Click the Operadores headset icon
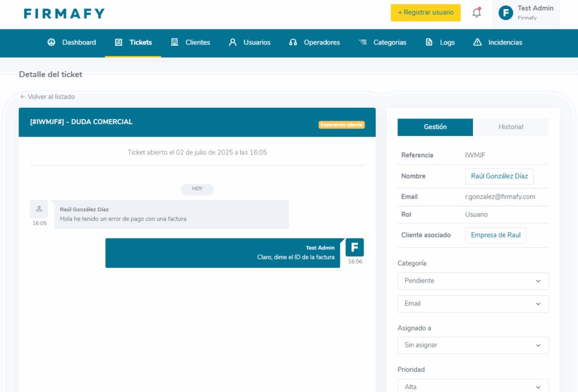This screenshot has width=578, height=392. (293, 42)
